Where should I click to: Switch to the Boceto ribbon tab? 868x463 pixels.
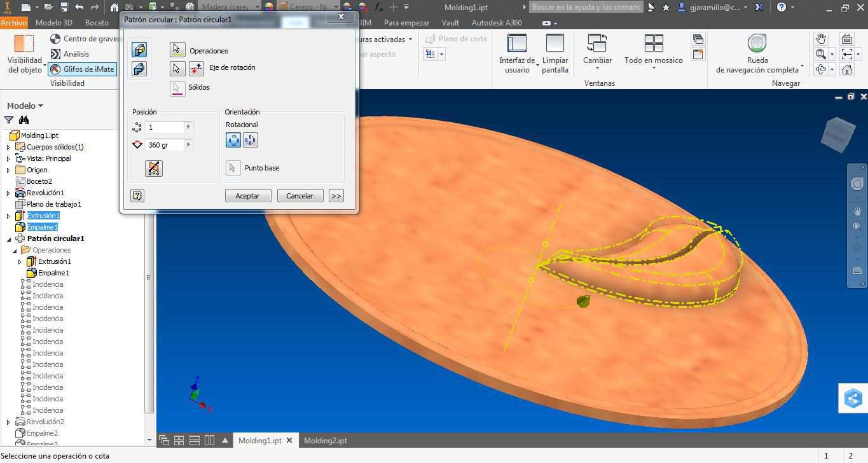pyautogui.click(x=97, y=22)
